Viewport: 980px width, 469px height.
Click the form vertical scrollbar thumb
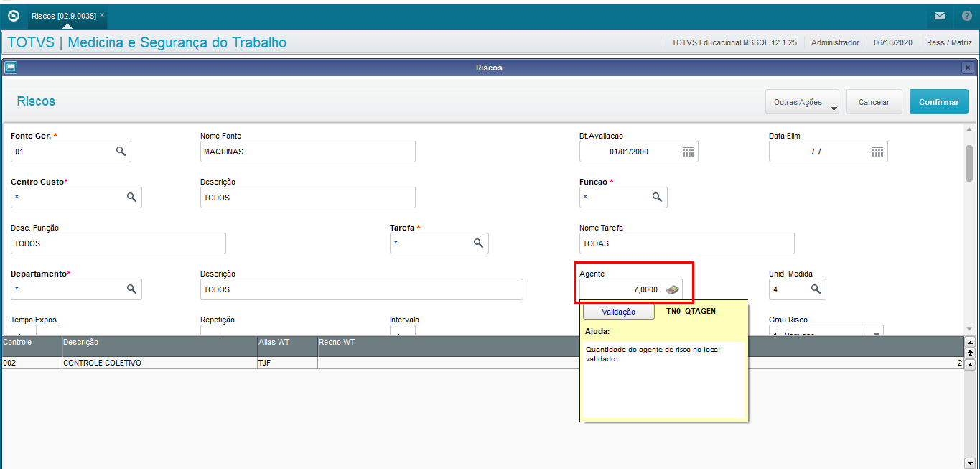[969, 163]
